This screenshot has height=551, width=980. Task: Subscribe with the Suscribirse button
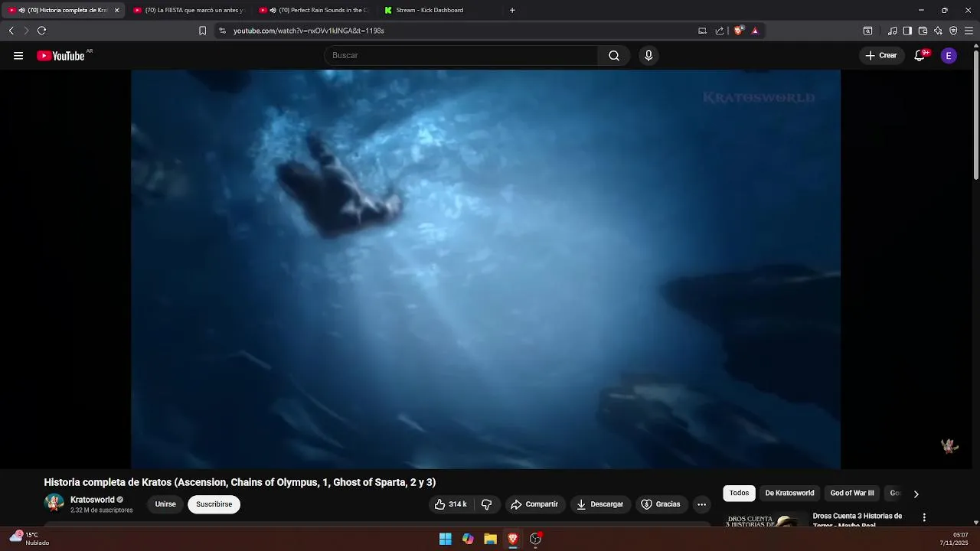point(214,504)
